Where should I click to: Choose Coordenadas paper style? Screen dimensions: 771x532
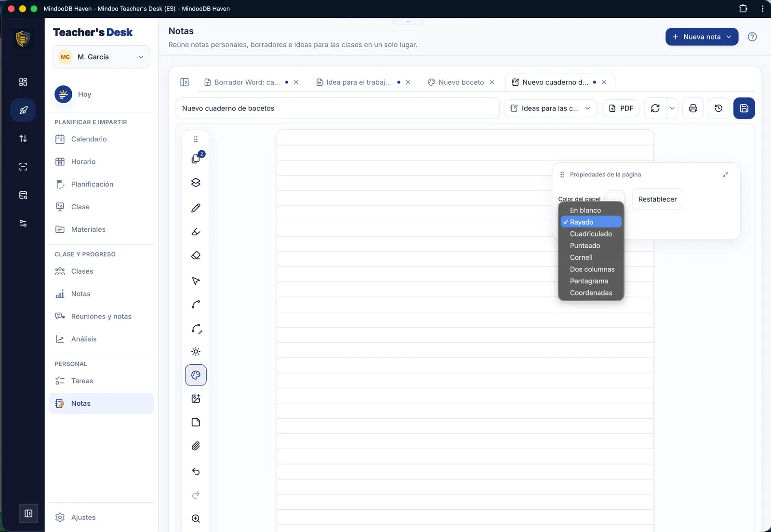pos(591,293)
